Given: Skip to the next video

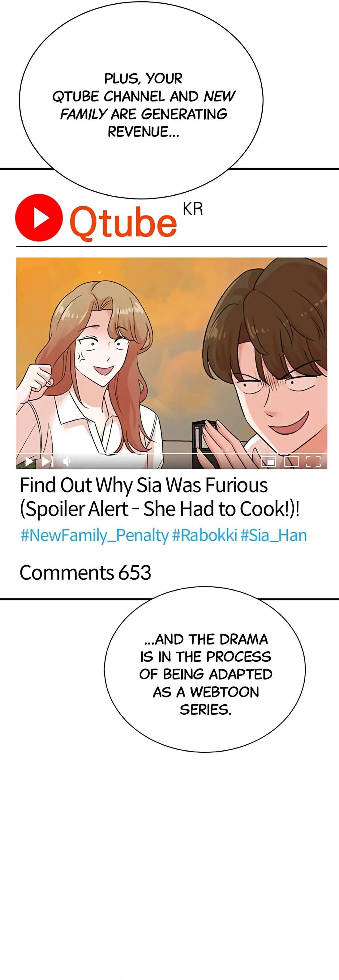Looking at the screenshot, I should (x=48, y=462).
